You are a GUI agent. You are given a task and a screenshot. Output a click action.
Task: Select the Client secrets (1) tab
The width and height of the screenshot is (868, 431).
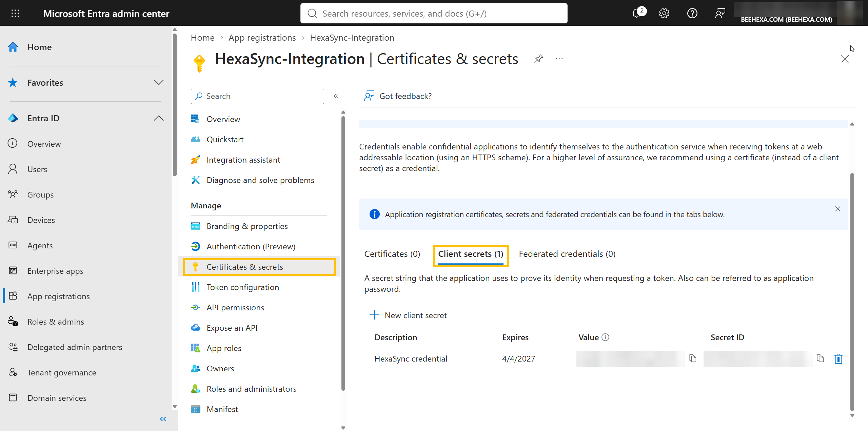point(471,254)
